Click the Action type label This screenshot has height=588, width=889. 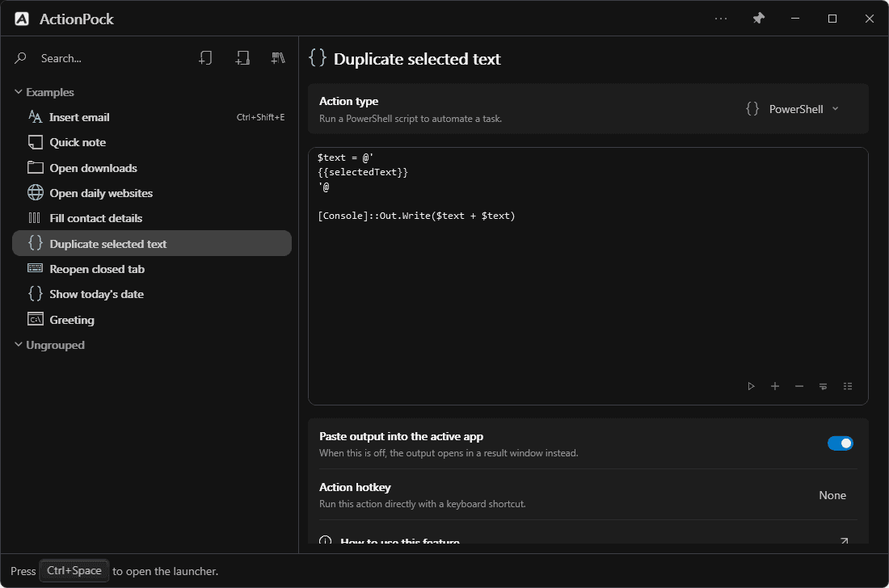pos(348,101)
